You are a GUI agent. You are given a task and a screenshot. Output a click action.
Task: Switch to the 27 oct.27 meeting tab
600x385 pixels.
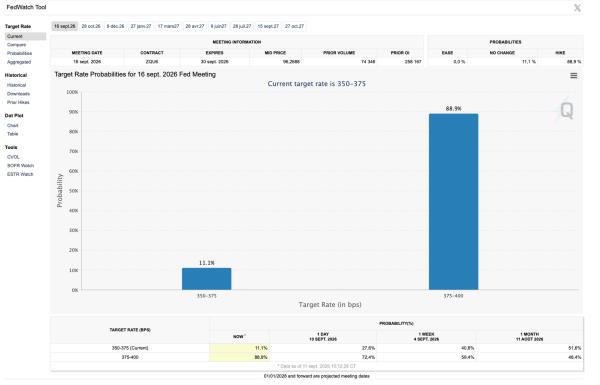tap(294, 26)
